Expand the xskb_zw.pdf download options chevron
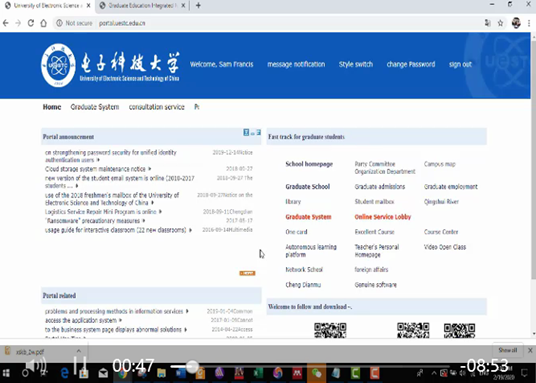The width and height of the screenshot is (536, 383). tap(79, 351)
